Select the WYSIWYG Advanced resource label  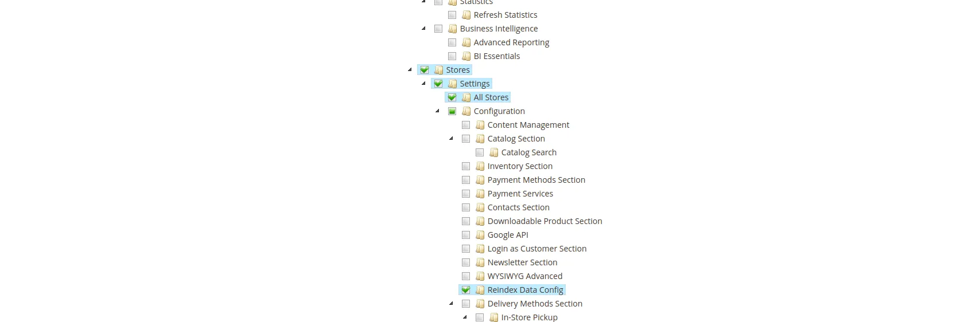click(x=524, y=276)
